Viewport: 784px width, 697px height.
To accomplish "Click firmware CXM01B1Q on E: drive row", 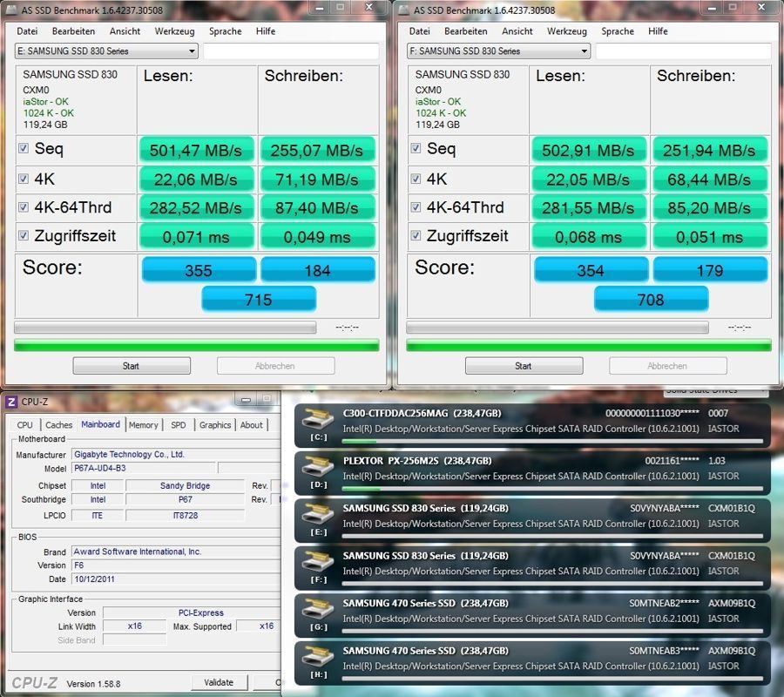I will pyautogui.click(x=732, y=508).
